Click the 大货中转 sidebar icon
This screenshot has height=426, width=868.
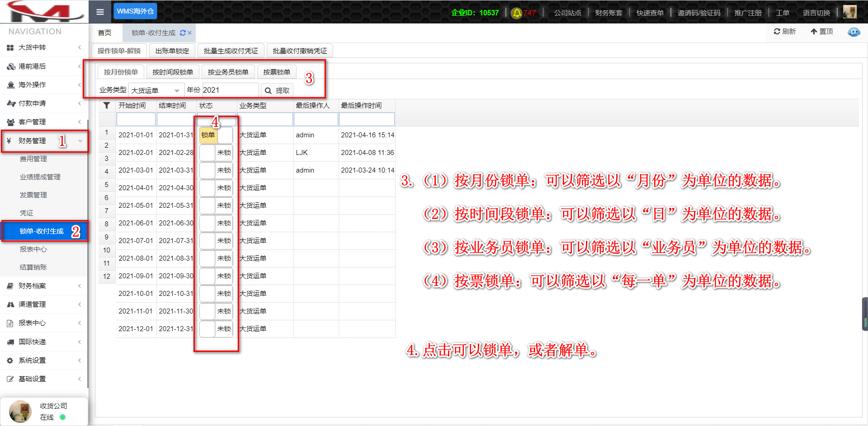(10, 47)
